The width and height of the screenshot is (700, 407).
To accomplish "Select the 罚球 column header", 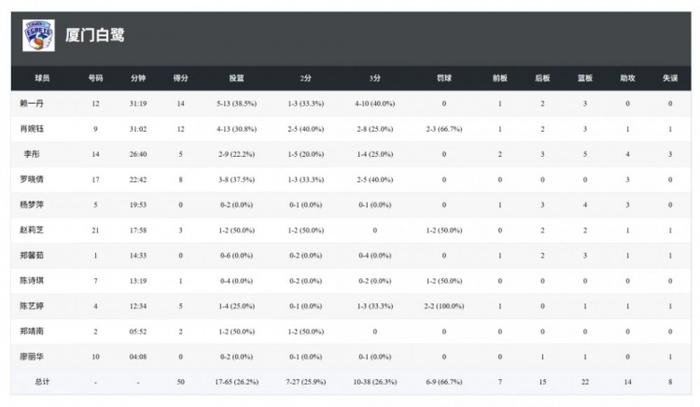I will tap(444, 78).
